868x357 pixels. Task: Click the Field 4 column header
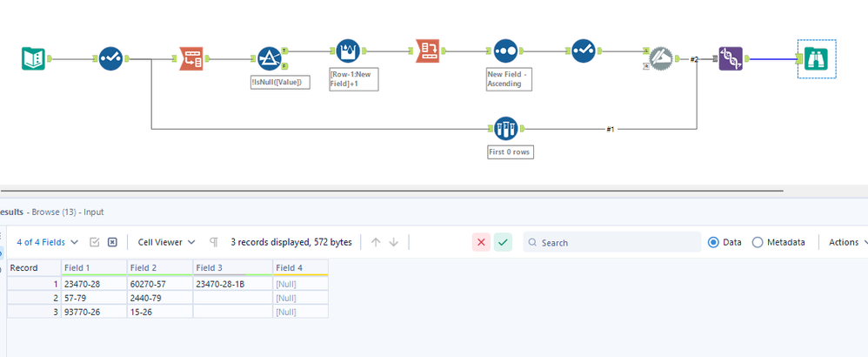(x=301, y=268)
